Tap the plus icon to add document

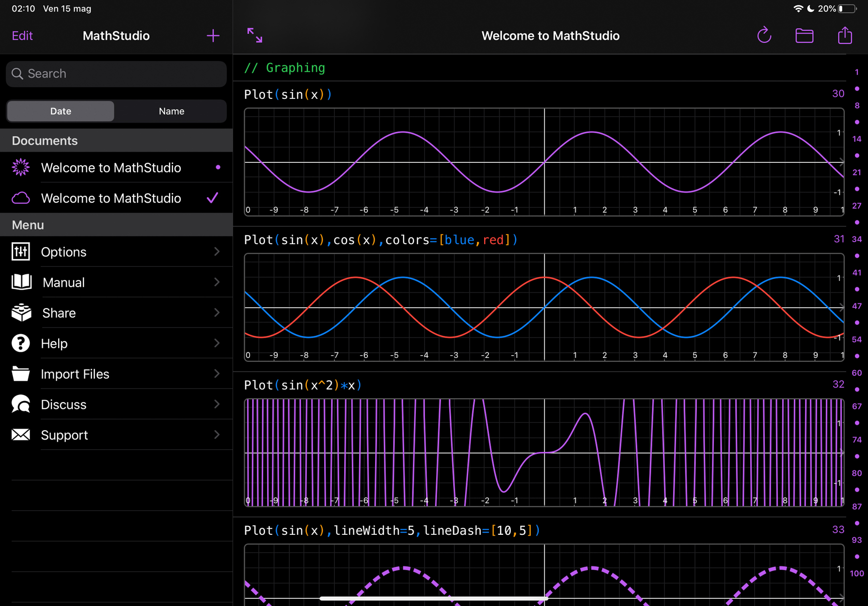[x=213, y=36]
